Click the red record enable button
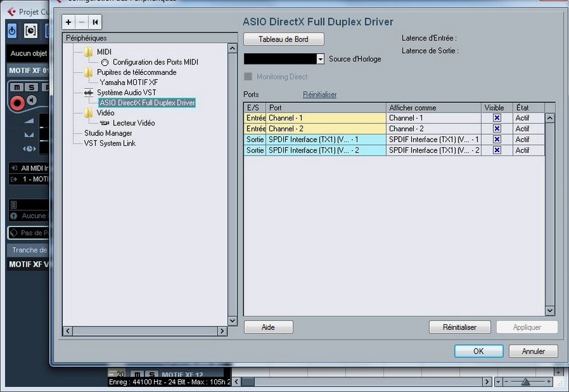This screenshot has height=392, width=569. pyautogui.click(x=17, y=102)
